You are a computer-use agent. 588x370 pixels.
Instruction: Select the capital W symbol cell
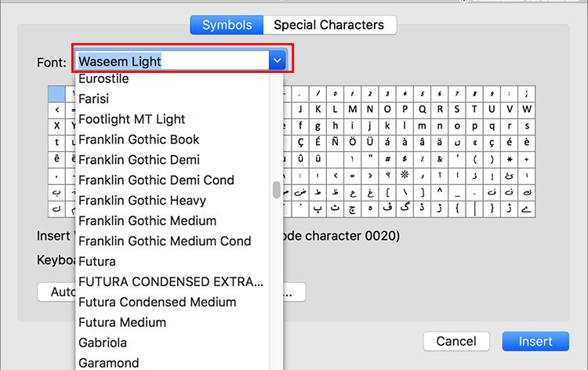527,109
